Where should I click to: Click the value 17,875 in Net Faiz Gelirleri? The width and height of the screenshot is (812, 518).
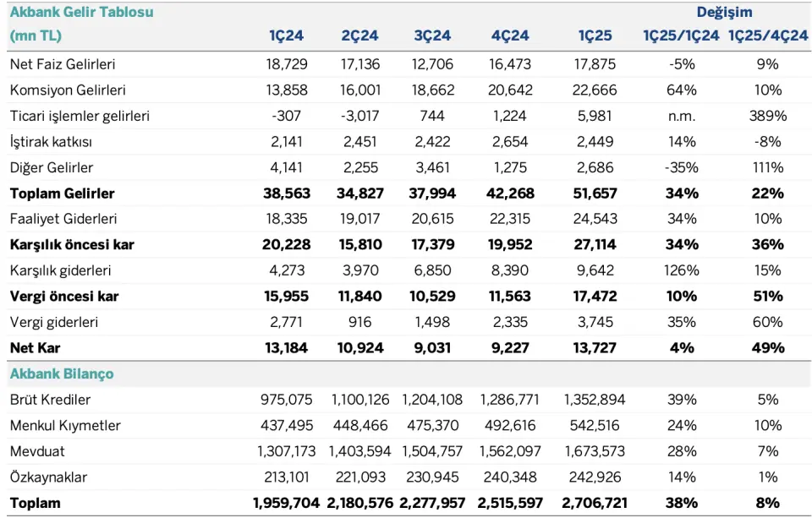(x=595, y=64)
